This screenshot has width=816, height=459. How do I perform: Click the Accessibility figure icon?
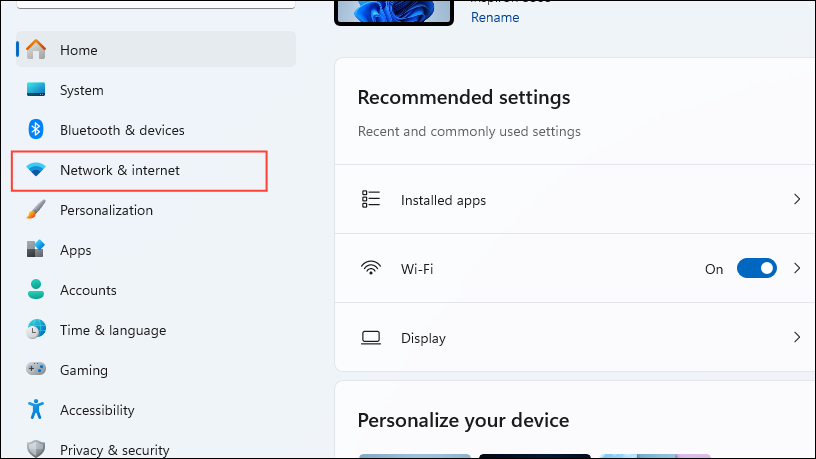(36, 410)
